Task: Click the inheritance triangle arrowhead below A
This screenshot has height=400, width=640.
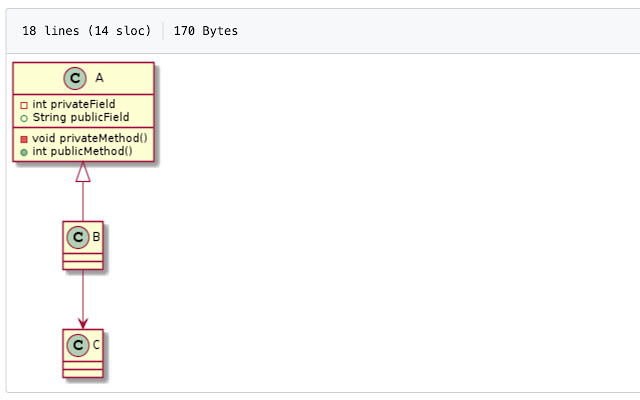Action: [x=83, y=172]
